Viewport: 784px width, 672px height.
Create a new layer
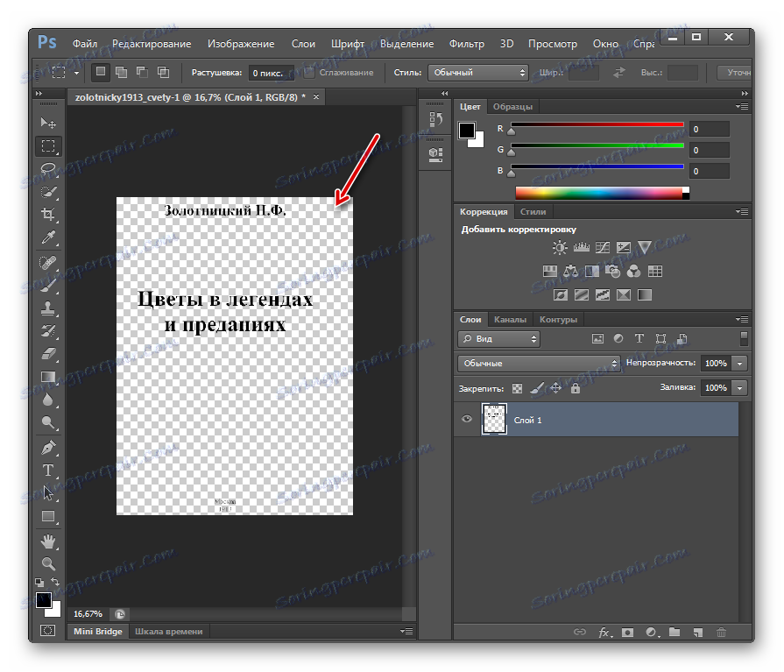coord(698,633)
